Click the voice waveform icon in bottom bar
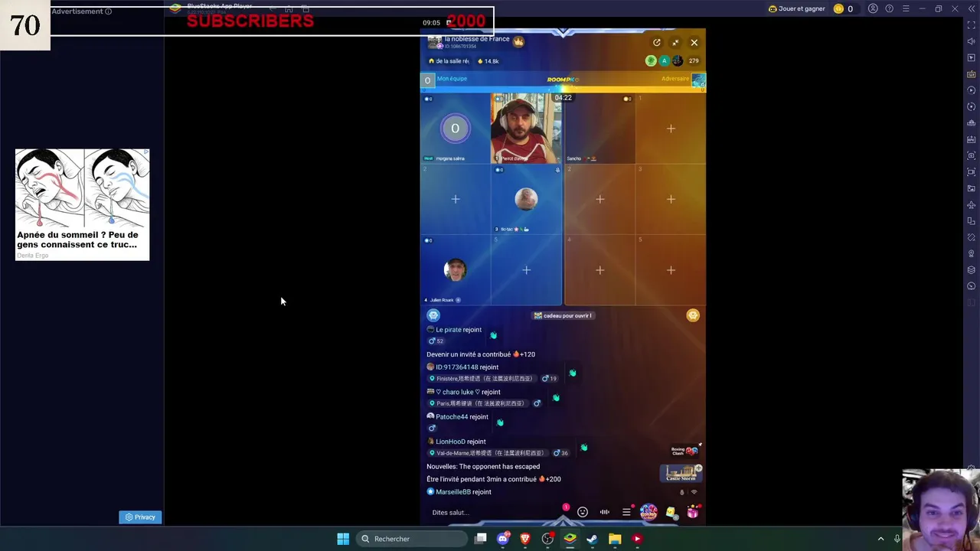 pos(605,512)
